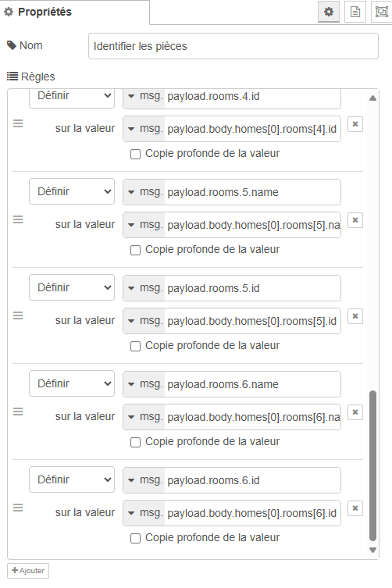The width and height of the screenshot is (392, 588).
Task: Click scrollbar up arrow in rules list
Action: click(372, 98)
